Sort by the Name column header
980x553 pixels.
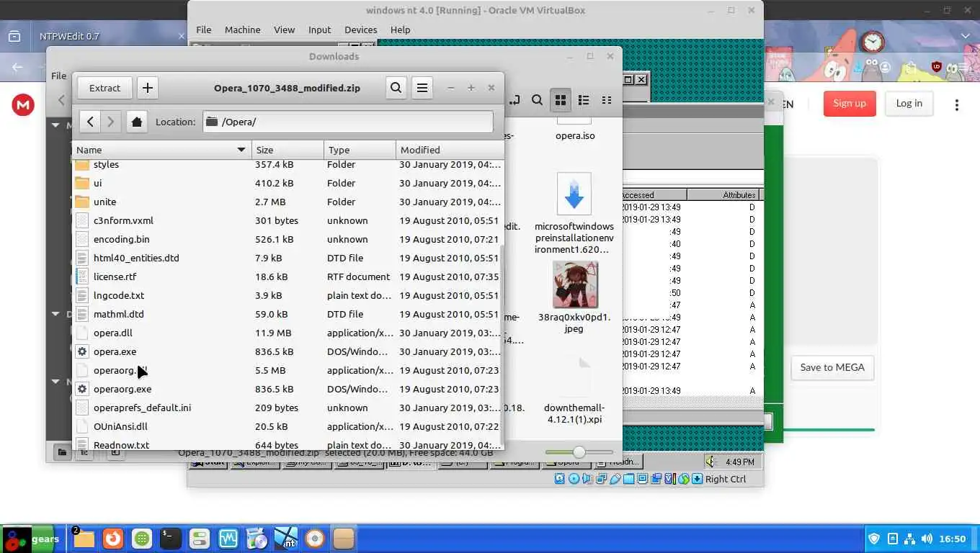click(162, 150)
